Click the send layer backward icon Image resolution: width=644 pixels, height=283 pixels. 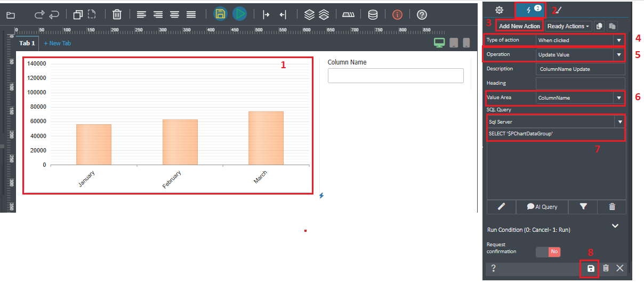pyautogui.click(x=324, y=15)
